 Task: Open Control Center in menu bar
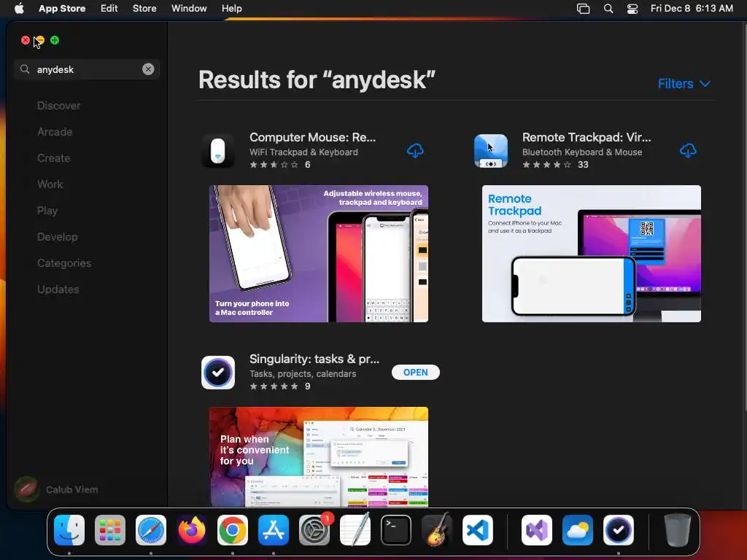tap(632, 9)
